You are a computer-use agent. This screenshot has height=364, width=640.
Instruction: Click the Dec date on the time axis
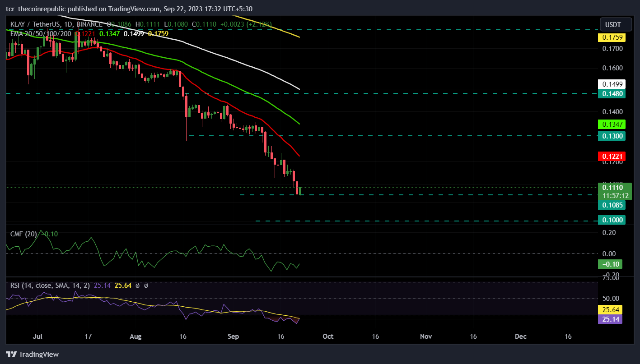tap(521, 336)
